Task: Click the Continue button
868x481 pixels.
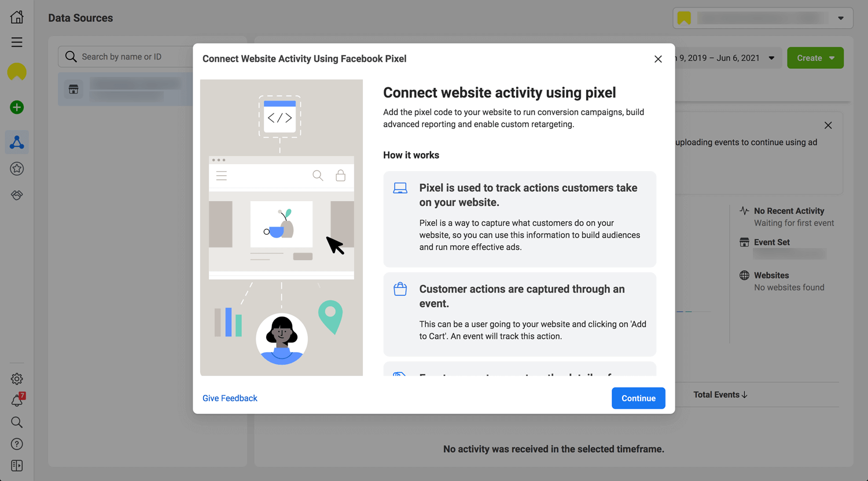Action: (638, 398)
